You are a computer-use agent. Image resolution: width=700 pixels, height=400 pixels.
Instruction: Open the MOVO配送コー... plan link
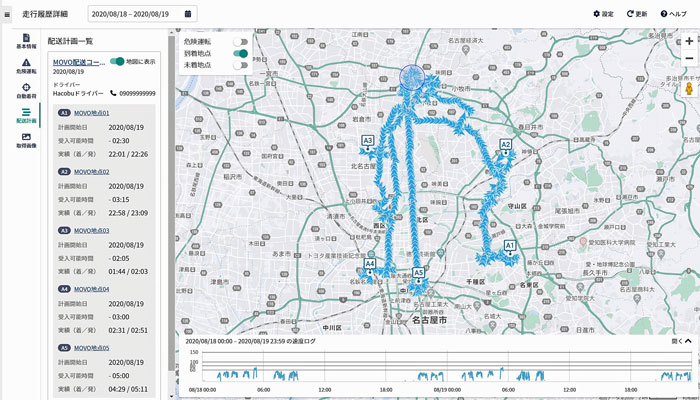point(79,62)
